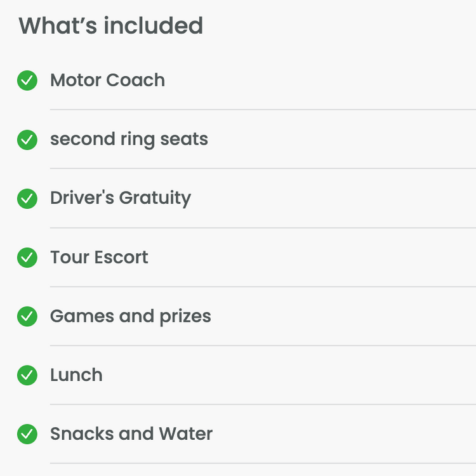Viewport: 476px width, 476px height.
Task: Select the checkmark icon next to second ring seats
Action: (27, 140)
